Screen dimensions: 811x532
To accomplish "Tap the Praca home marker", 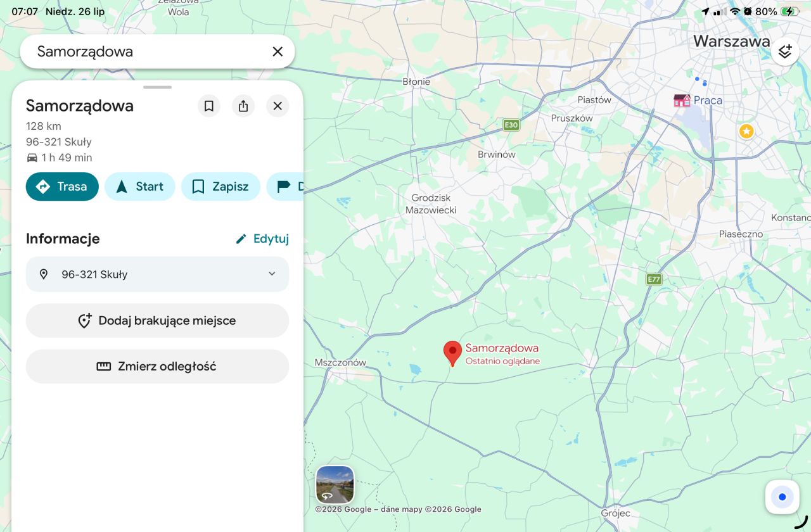I will coord(682,100).
